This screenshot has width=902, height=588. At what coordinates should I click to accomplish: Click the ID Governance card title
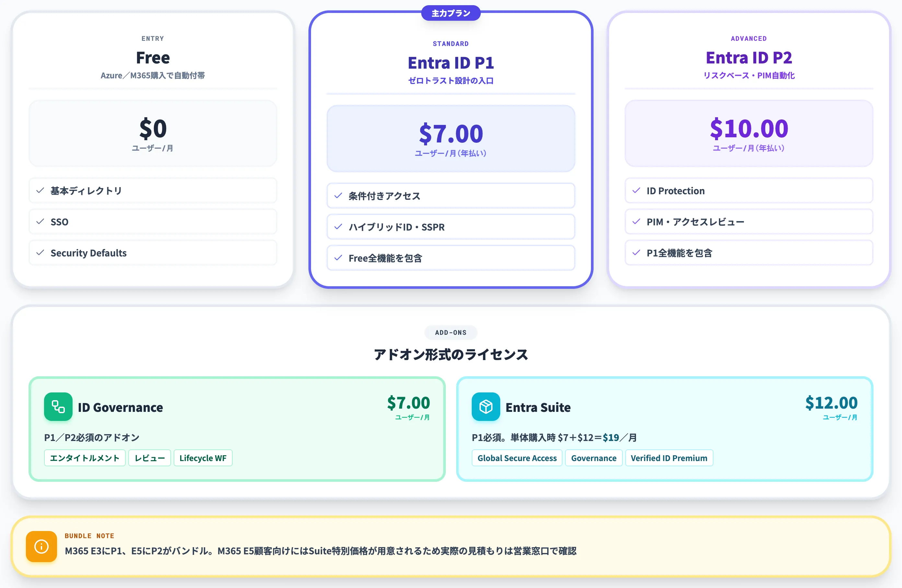coord(121,407)
